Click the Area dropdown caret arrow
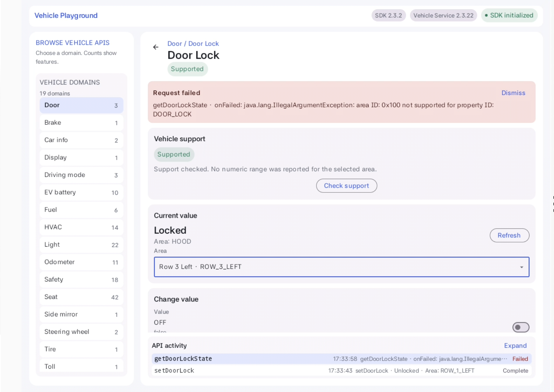554x392 pixels. pyautogui.click(x=521, y=267)
